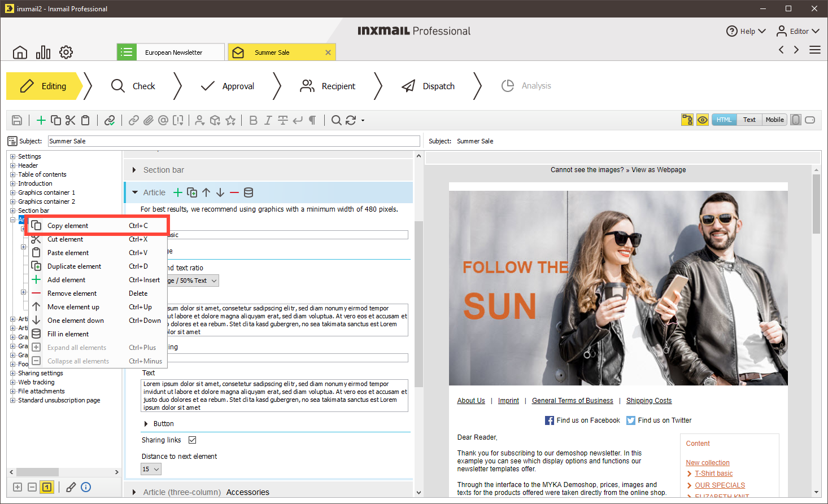Click the info icon below the tree
This screenshot has width=828, height=504.
(86, 487)
